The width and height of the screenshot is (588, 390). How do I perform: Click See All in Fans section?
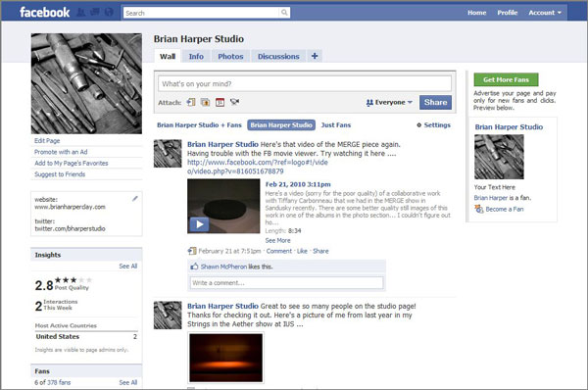[128, 382]
